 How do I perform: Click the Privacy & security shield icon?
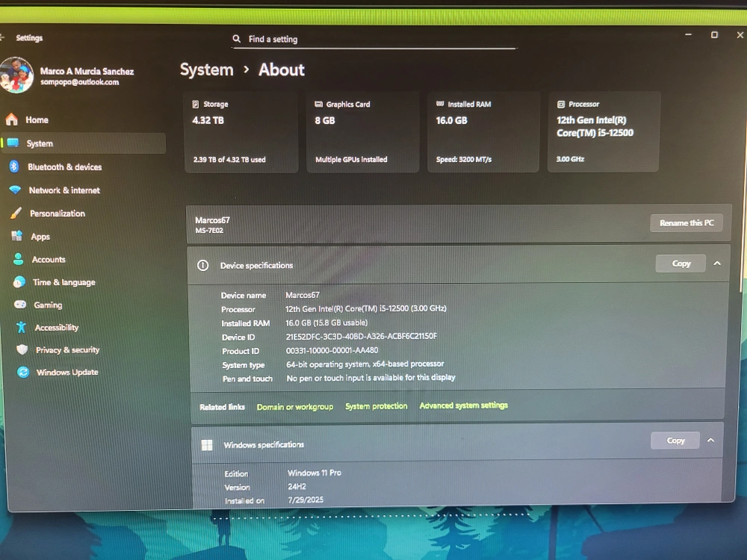coord(22,349)
